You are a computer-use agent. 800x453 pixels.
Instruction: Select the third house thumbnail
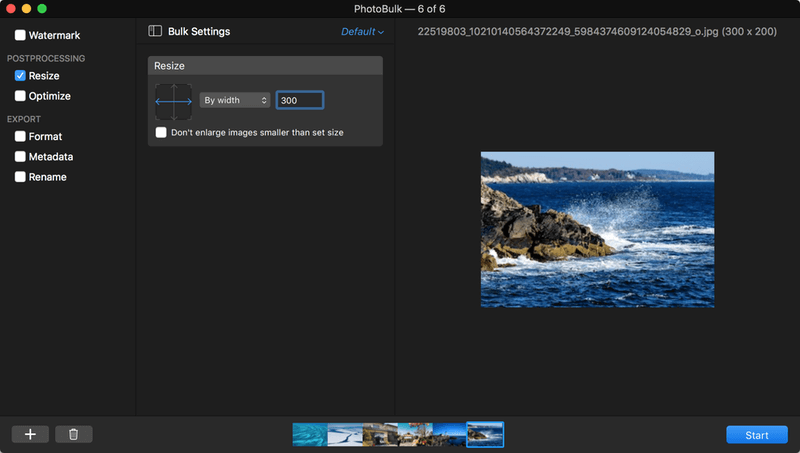click(380, 435)
